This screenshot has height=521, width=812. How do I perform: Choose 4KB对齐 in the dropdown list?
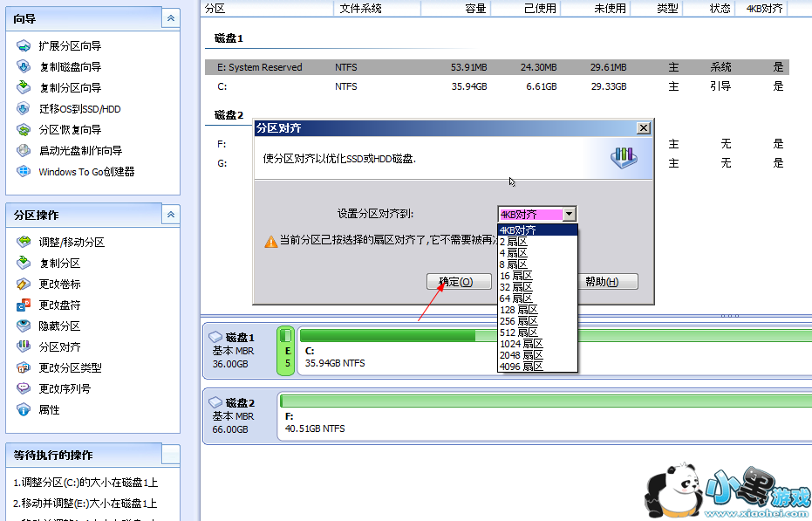[537, 230]
